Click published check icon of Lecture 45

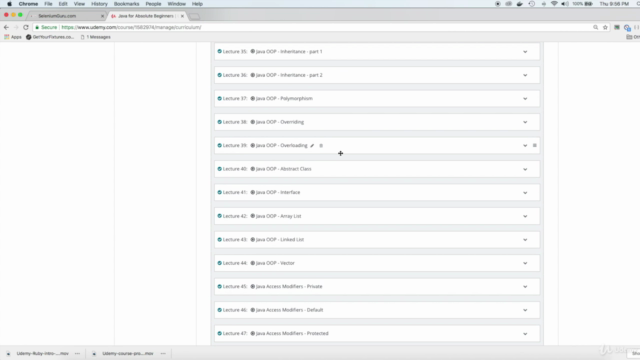tap(220, 287)
